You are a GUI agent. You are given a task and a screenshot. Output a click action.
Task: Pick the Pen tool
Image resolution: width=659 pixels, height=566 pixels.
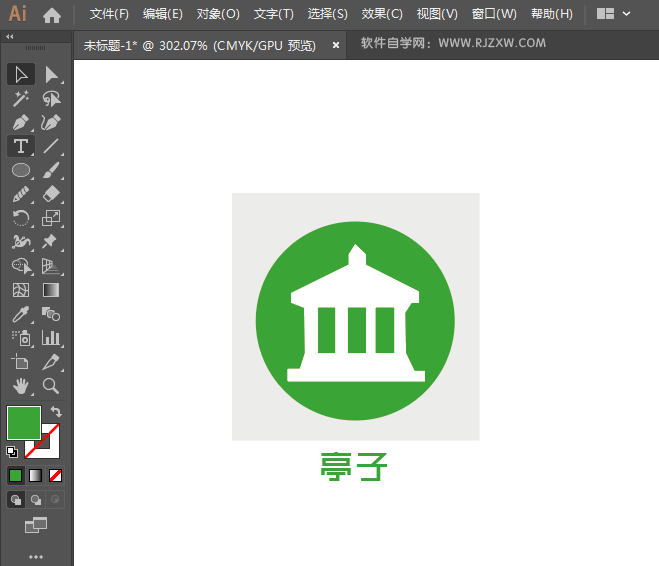coord(20,122)
